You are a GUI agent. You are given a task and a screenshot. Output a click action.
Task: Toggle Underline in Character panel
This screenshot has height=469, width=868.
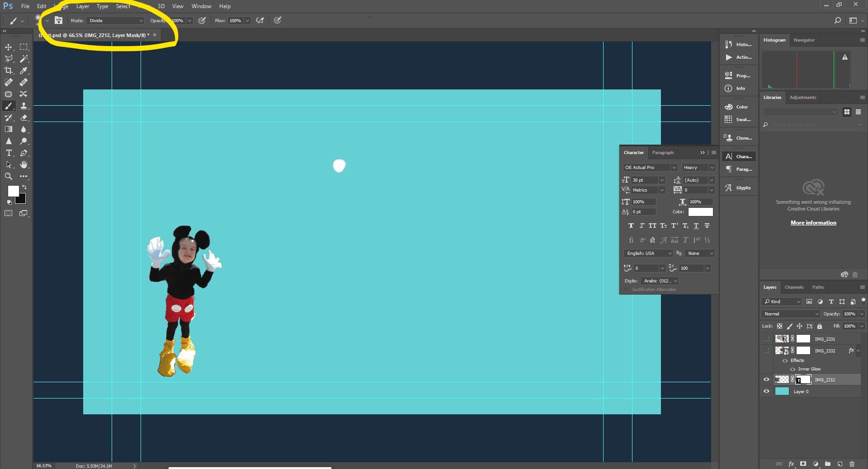pyautogui.click(x=696, y=225)
